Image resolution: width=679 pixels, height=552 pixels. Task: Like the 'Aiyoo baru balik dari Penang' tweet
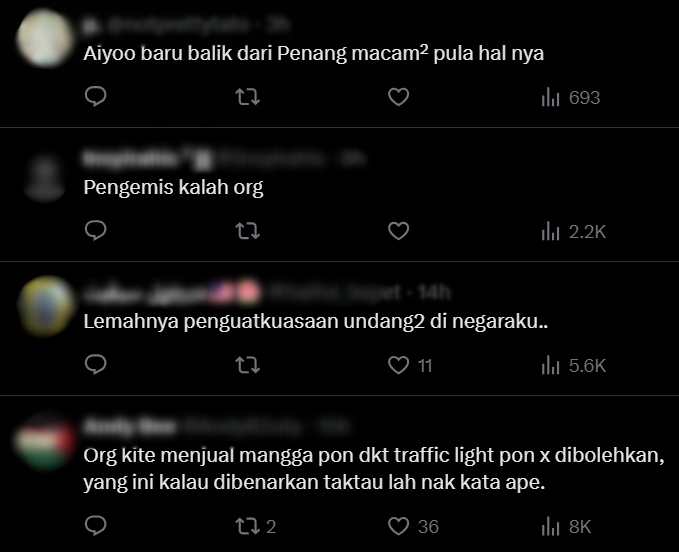398,97
